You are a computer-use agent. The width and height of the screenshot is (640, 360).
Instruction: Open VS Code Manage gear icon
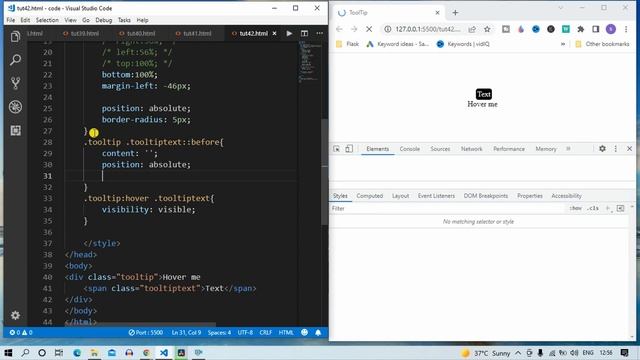click(x=16, y=315)
